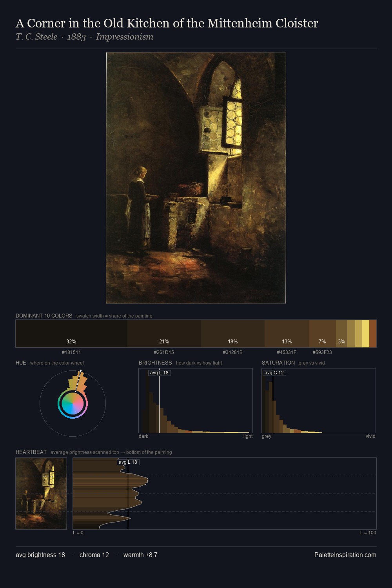Pick the 18% dark brown swatch
Image resolution: width=392 pixels, height=588 pixels.
click(233, 334)
